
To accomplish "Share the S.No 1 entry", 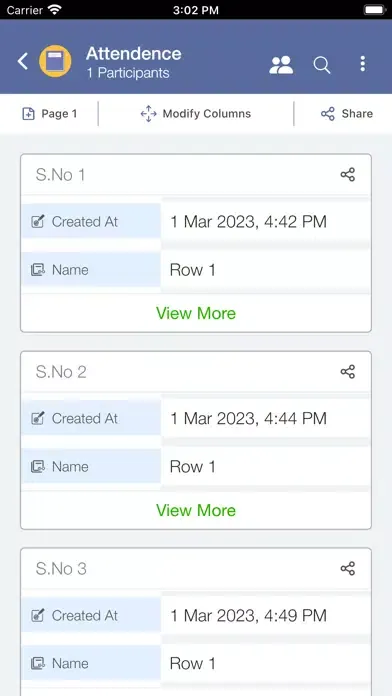I will [x=348, y=174].
